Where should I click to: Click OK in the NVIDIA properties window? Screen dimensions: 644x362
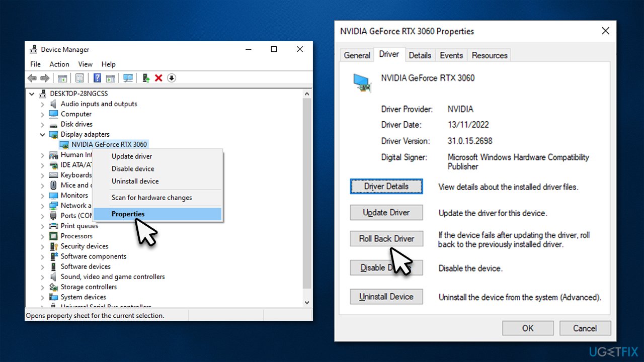527,328
